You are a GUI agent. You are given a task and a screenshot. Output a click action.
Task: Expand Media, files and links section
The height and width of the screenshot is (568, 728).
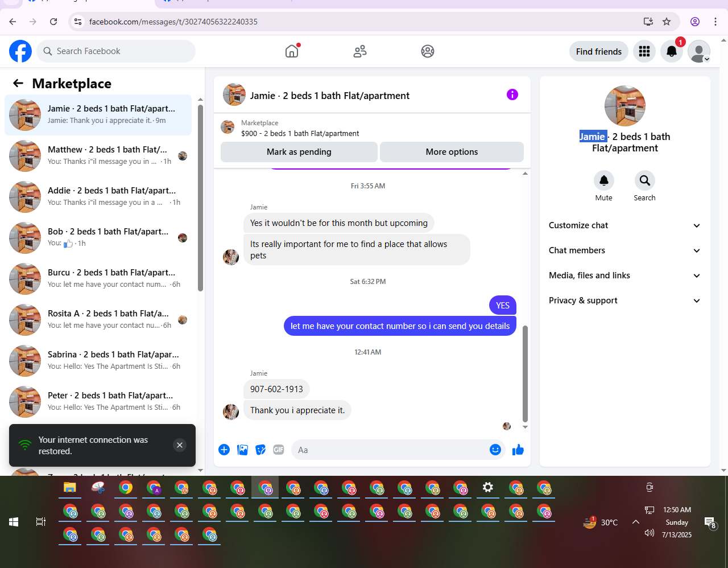[x=624, y=275]
